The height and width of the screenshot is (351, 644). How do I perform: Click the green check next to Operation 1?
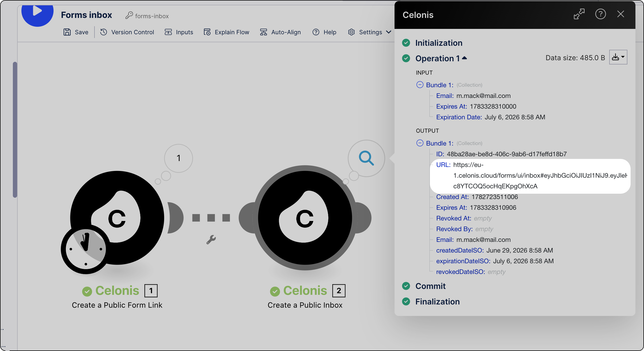(406, 58)
